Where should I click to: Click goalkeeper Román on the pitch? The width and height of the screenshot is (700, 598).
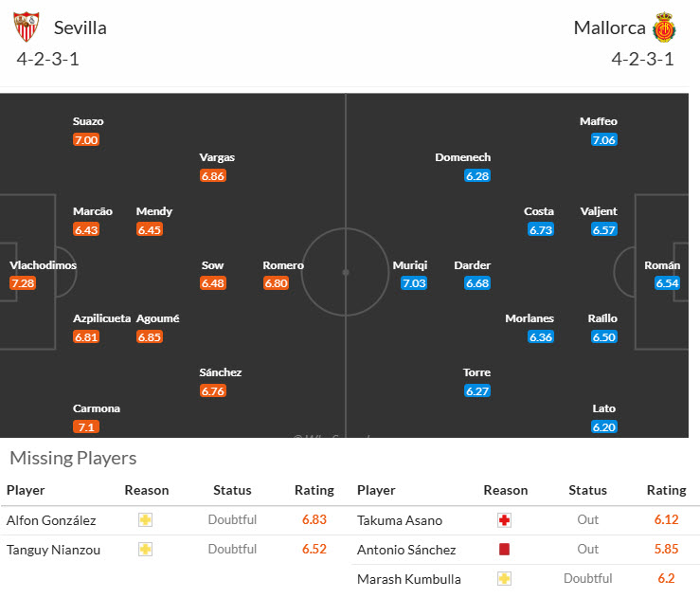(x=662, y=265)
